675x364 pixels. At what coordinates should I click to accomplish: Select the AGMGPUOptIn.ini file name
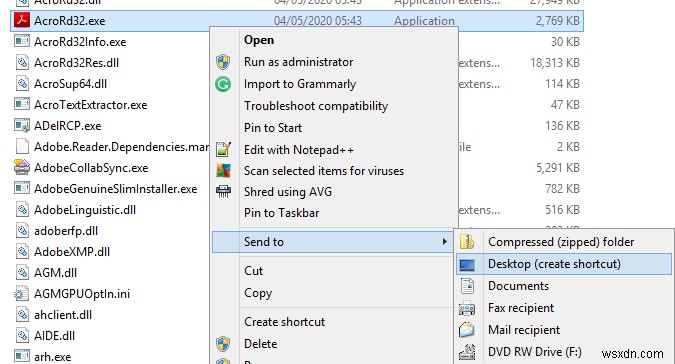(82, 294)
